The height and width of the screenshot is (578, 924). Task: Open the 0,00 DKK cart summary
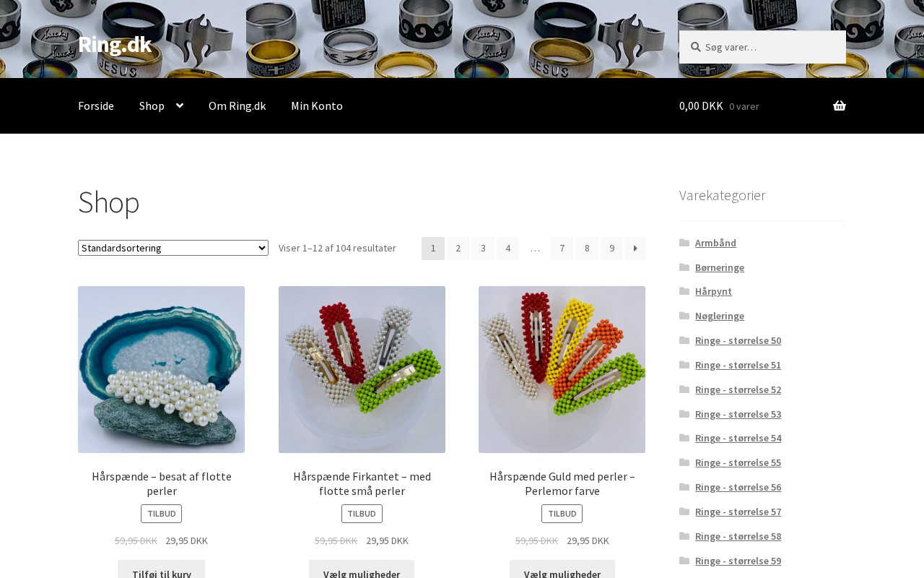[719, 106]
